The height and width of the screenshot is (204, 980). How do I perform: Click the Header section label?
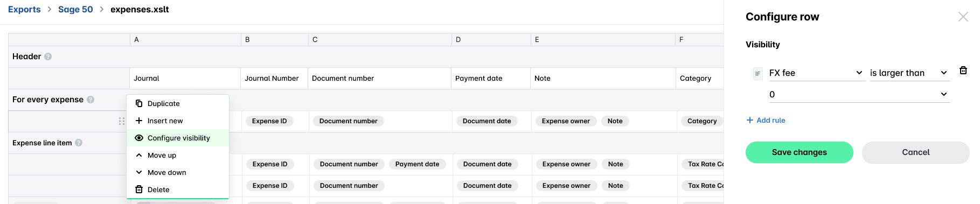point(26,57)
